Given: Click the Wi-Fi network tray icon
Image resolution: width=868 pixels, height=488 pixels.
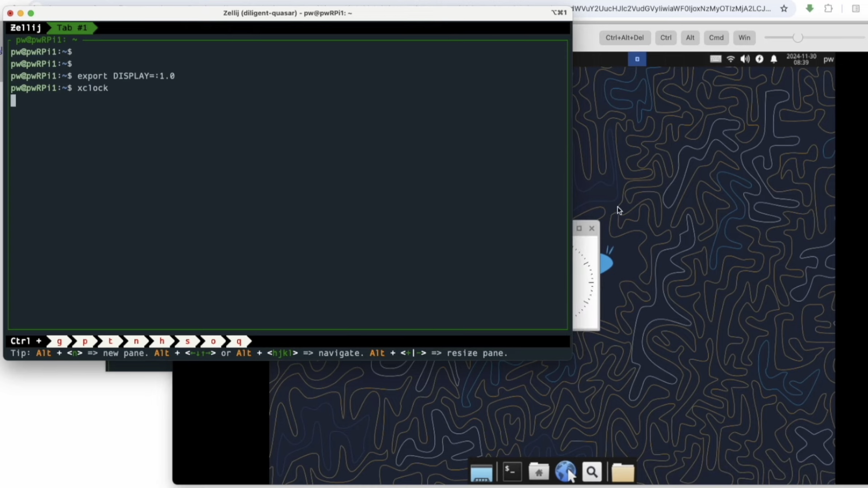Looking at the screenshot, I should pos(731,59).
